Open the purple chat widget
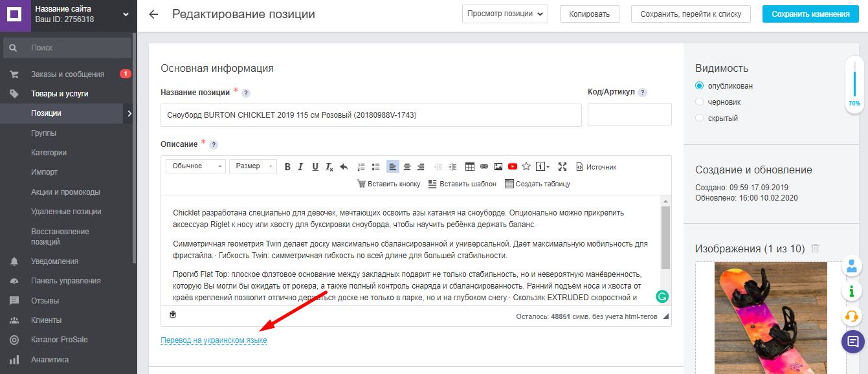 click(x=853, y=341)
